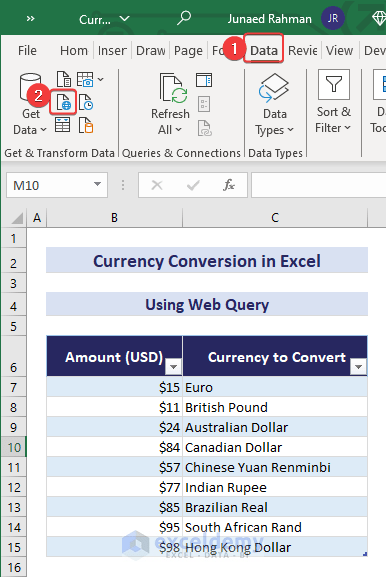
Task: Select row 7 header
Action: coord(14,387)
